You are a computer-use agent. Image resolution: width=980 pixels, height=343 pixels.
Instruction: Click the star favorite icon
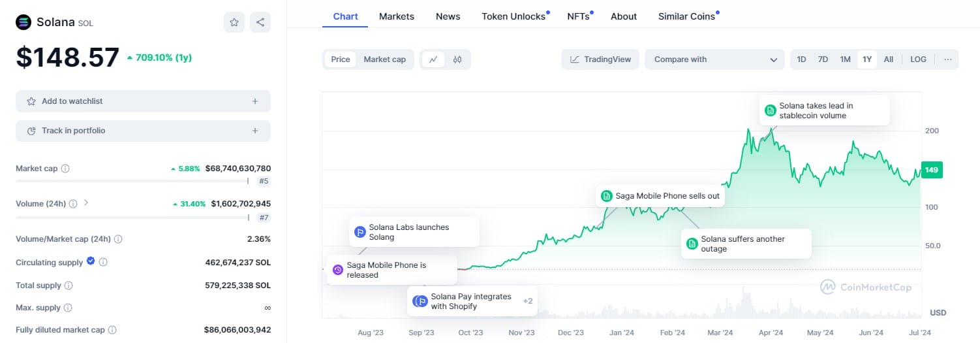coord(234,22)
